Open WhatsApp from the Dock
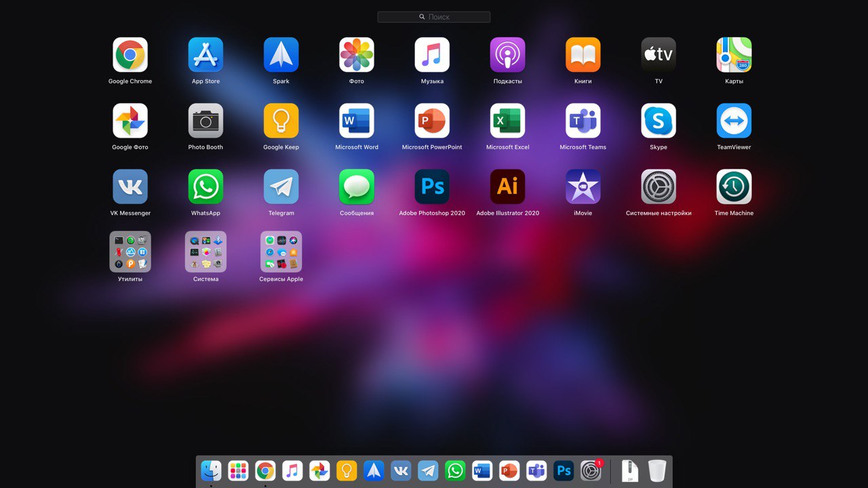The height and width of the screenshot is (488, 868). pos(455,470)
